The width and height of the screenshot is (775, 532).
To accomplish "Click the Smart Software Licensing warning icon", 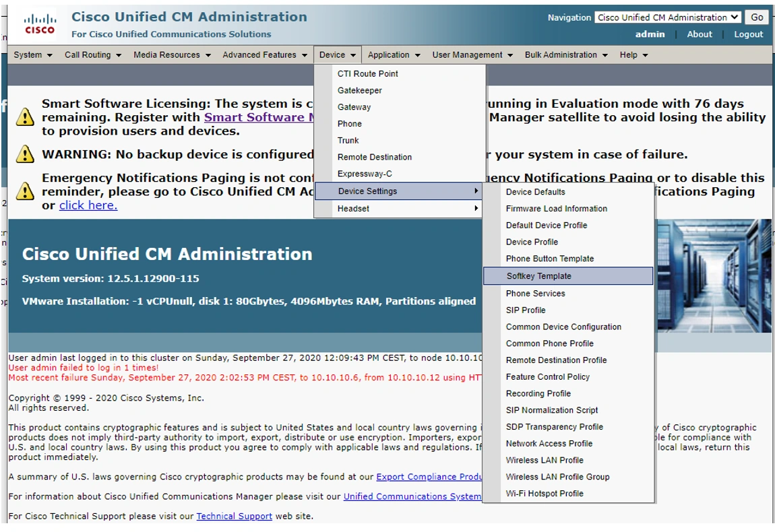I will tap(25, 117).
